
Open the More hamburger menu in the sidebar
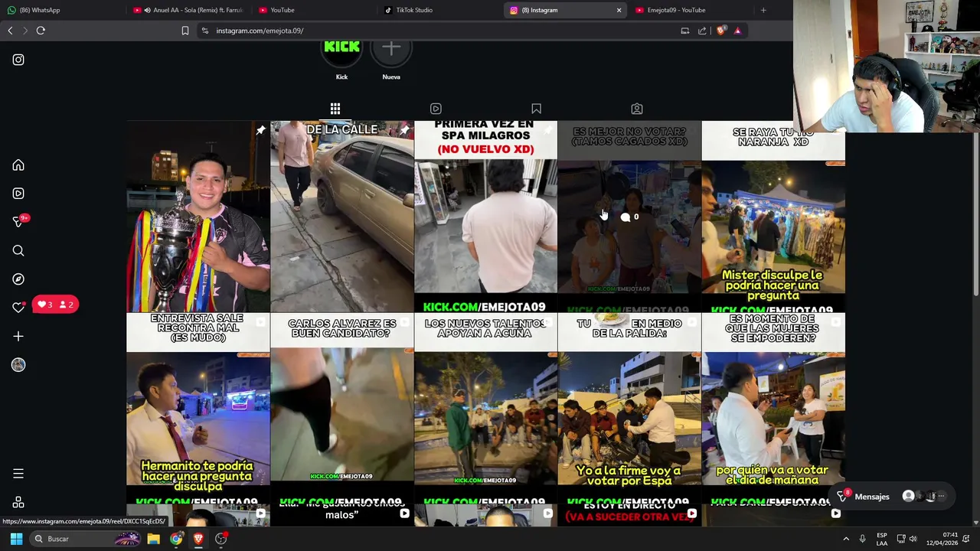coord(18,474)
